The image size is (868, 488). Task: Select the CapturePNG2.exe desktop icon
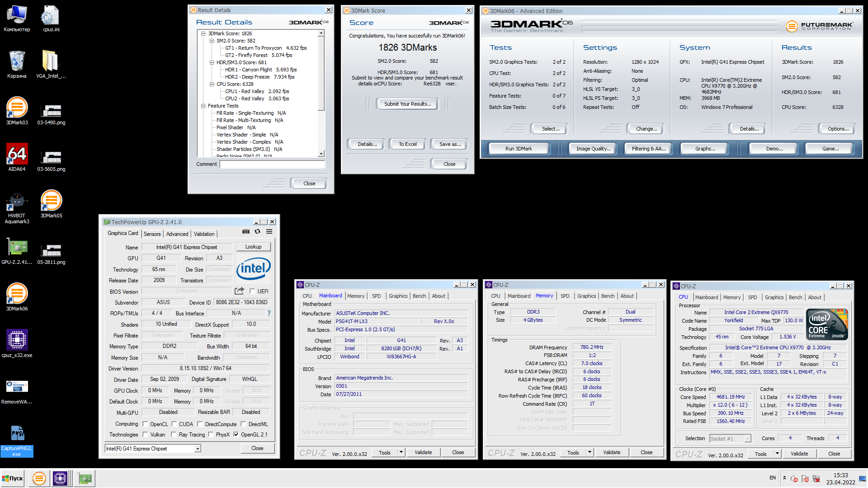(17, 441)
